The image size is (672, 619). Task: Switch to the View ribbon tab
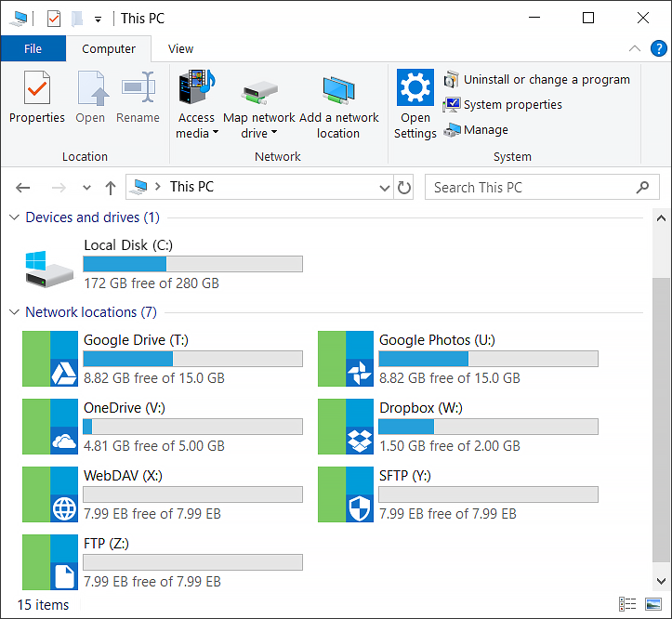[180, 49]
